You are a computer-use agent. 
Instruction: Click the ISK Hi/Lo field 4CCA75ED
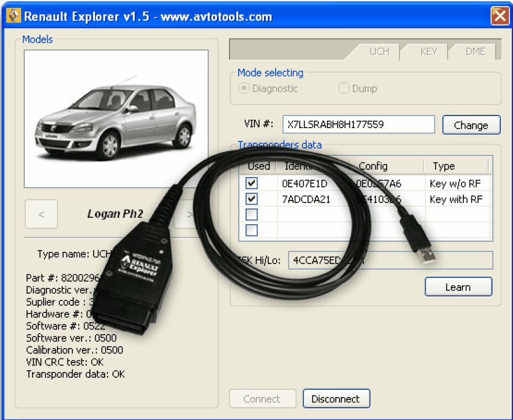point(390,260)
